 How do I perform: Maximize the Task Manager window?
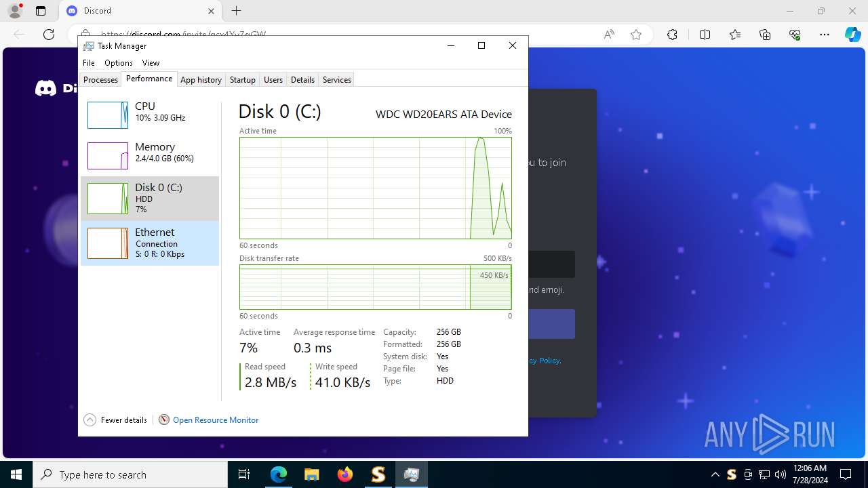(x=481, y=45)
